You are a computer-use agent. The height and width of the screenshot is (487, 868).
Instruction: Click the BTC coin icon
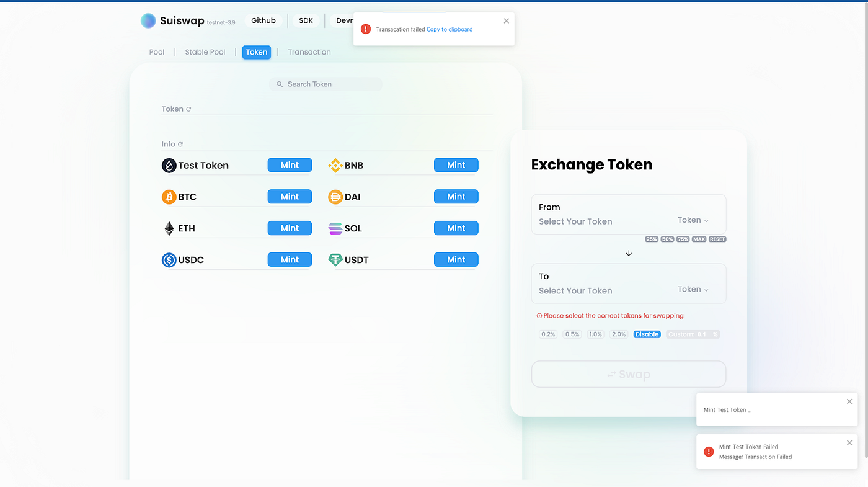(x=169, y=197)
